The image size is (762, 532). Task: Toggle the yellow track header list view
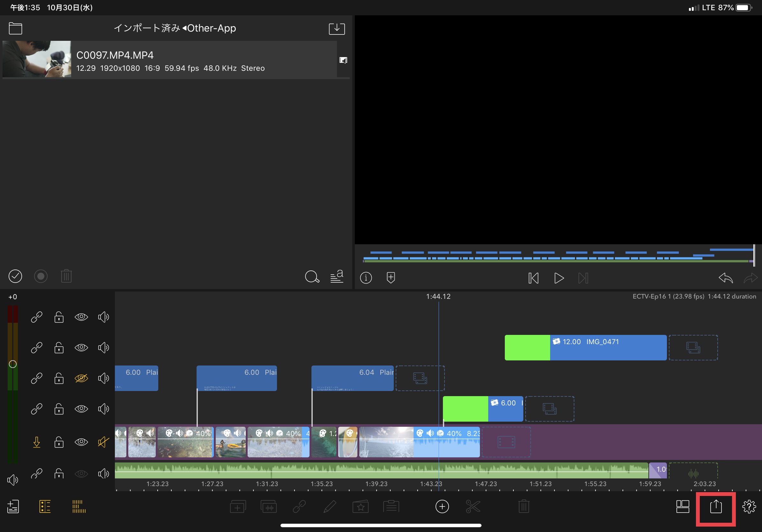pos(45,506)
